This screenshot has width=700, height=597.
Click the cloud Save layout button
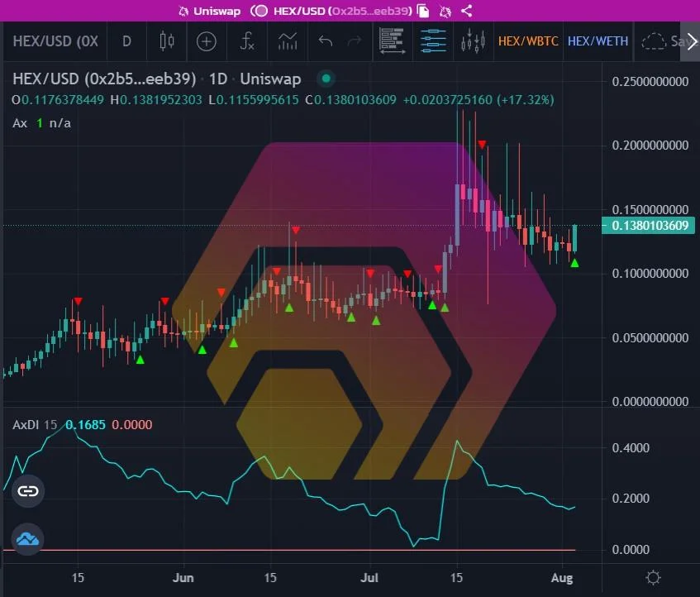(660, 41)
